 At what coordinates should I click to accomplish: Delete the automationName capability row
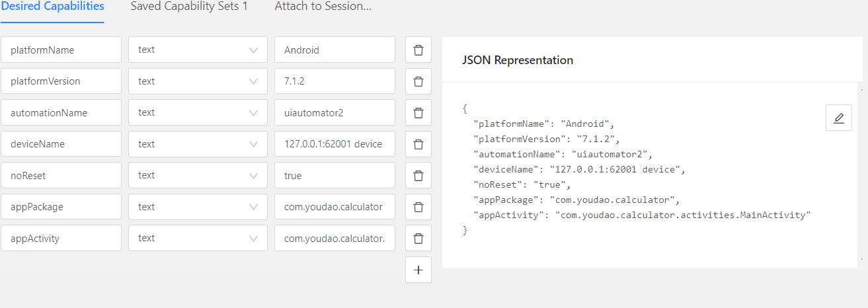pyautogui.click(x=418, y=112)
